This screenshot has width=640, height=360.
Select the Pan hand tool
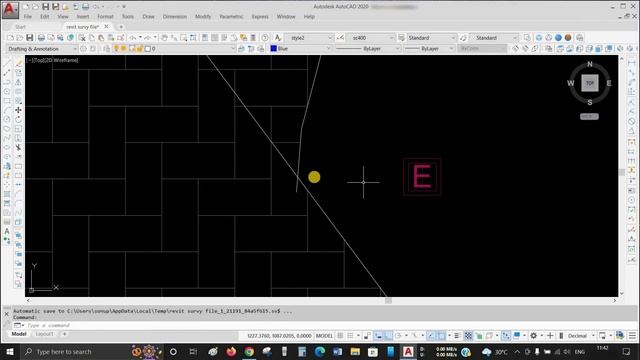(164, 38)
